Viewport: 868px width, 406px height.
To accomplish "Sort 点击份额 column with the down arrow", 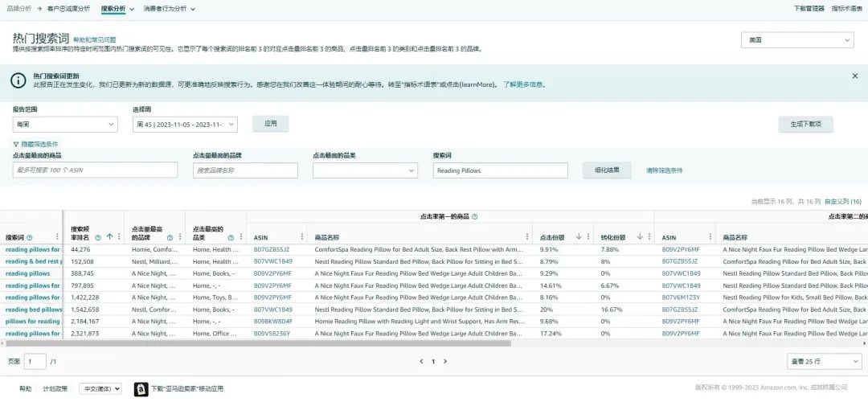I will [x=579, y=237].
